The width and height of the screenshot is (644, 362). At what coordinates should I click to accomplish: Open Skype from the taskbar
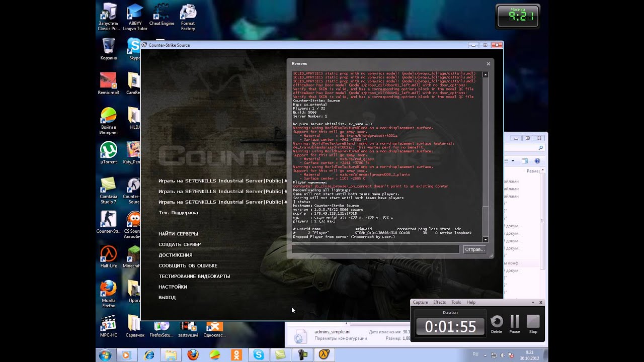click(258, 355)
